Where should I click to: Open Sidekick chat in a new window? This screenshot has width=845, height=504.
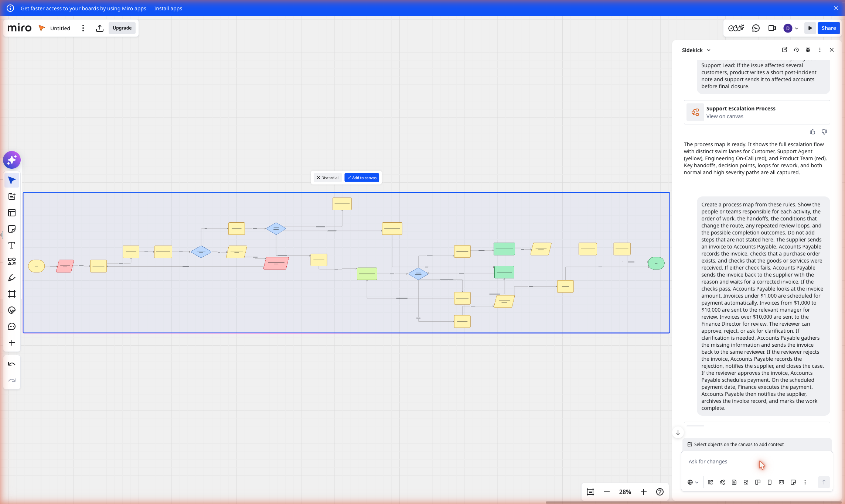[x=784, y=50]
